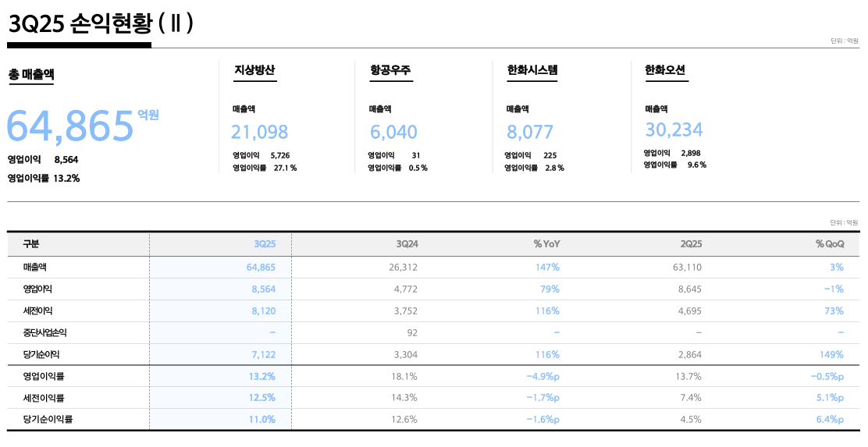Image resolution: width=868 pixels, height=447 pixels.
Task: Select the sales QoQ cell 3%
Action: click(837, 268)
